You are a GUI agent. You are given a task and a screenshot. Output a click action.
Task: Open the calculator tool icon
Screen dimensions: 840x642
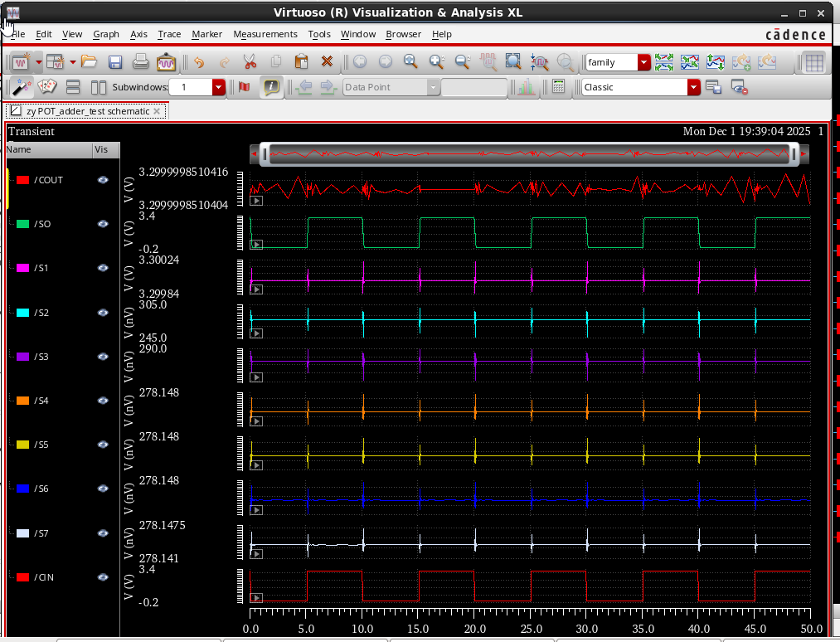click(558, 87)
